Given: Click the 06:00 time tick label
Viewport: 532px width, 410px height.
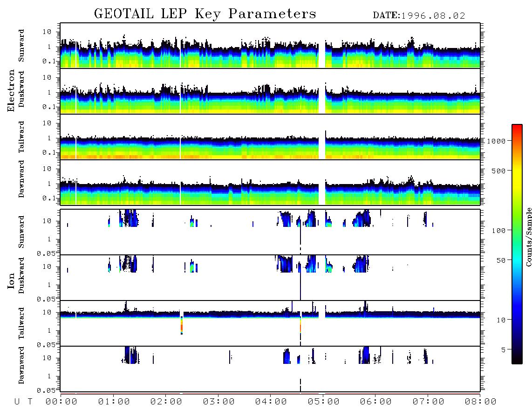Looking at the screenshot, I should [375, 402].
